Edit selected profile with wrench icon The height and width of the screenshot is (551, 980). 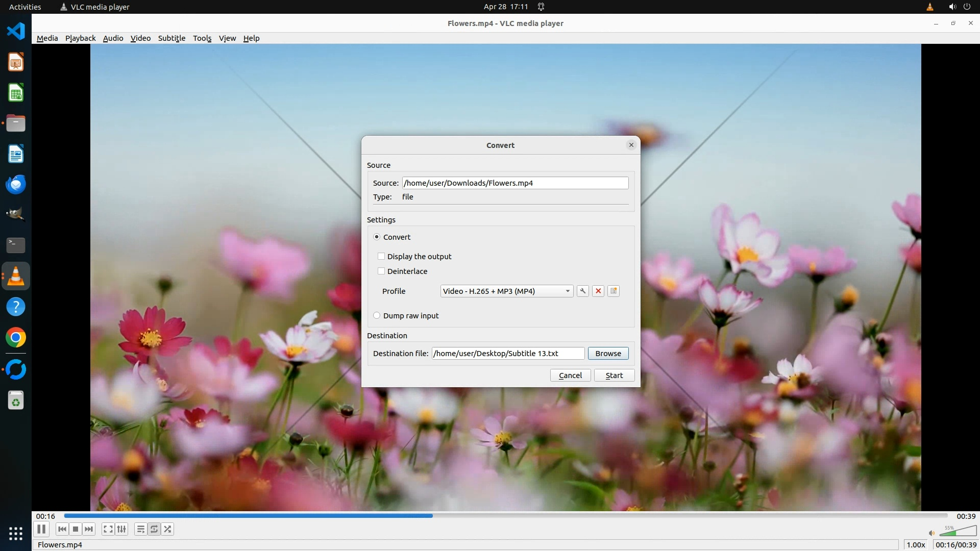click(x=582, y=291)
